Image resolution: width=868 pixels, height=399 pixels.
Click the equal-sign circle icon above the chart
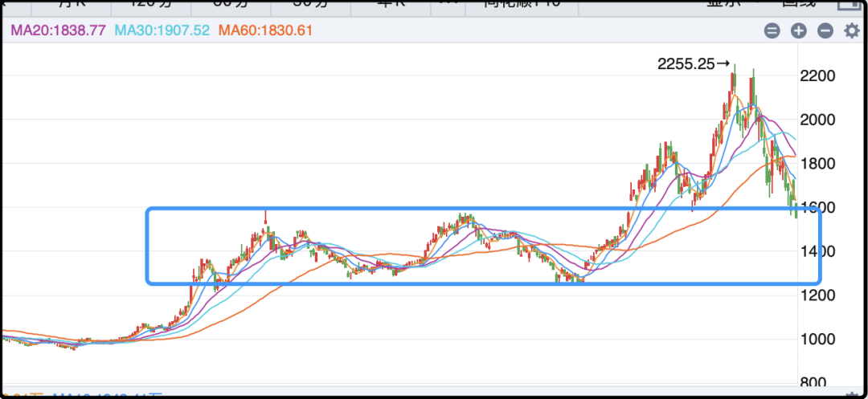pyautogui.click(x=772, y=31)
